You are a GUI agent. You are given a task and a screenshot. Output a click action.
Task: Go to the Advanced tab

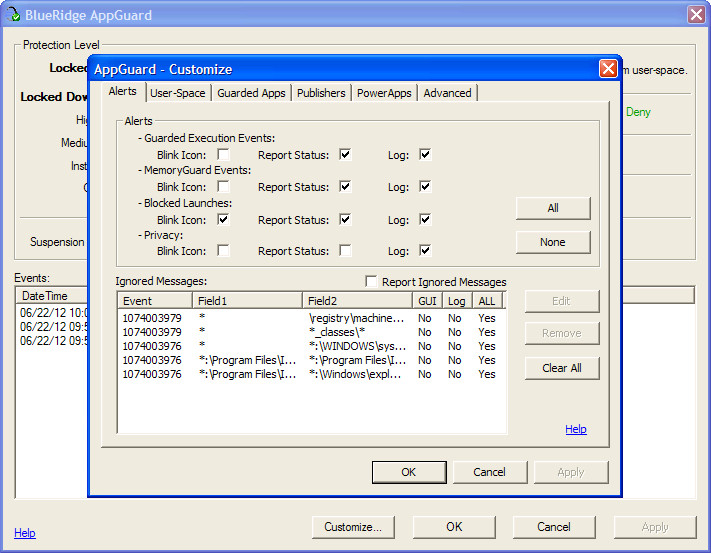coord(447,93)
